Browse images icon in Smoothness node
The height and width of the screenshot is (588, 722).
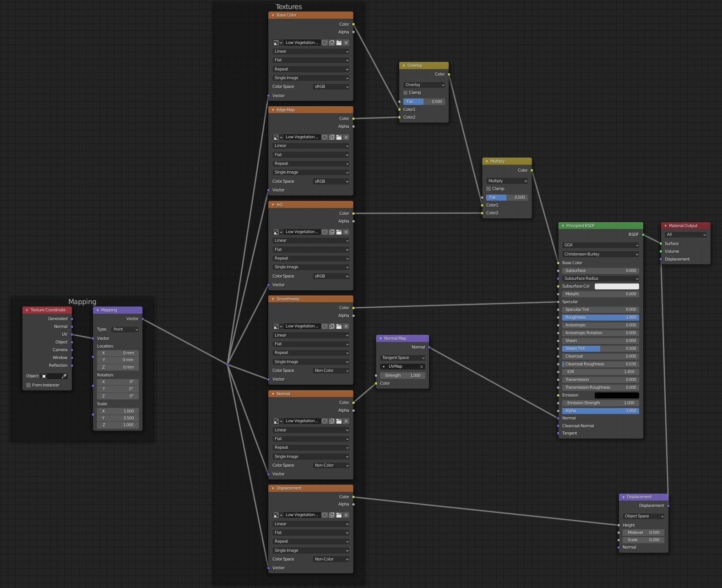(x=277, y=326)
